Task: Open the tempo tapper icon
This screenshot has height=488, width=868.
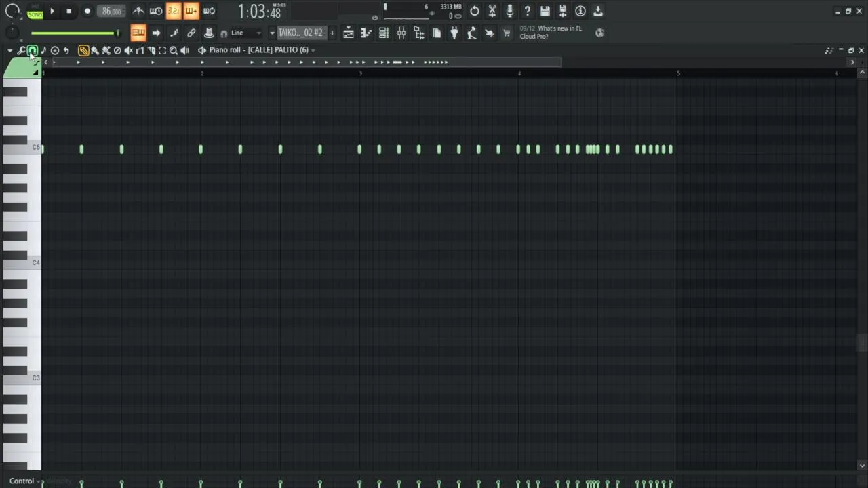Action: click(471, 33)
